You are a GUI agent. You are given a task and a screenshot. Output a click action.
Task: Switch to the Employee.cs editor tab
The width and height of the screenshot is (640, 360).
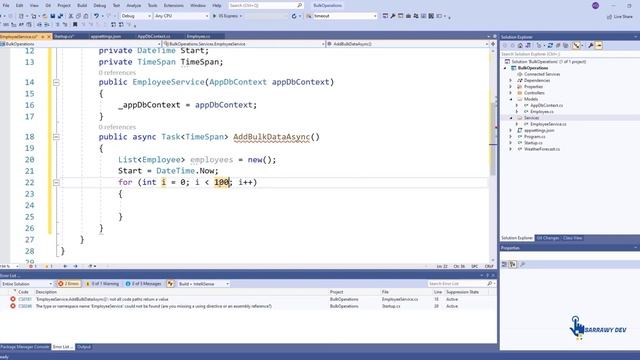click(198, 36)
